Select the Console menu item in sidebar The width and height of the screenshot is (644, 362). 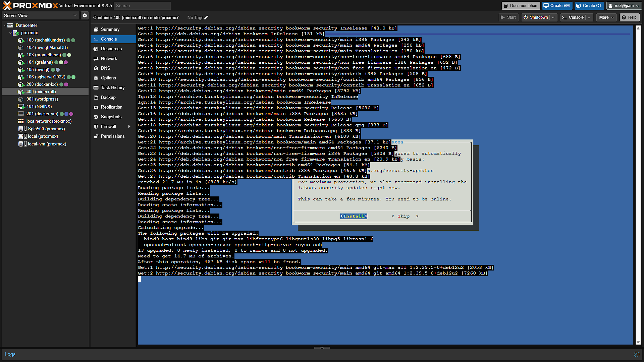(113, 39)
